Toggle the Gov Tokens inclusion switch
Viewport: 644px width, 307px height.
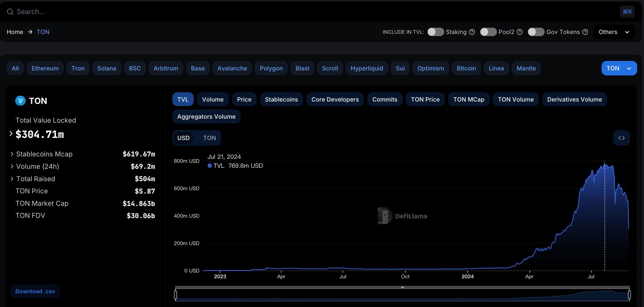point(536,32)
